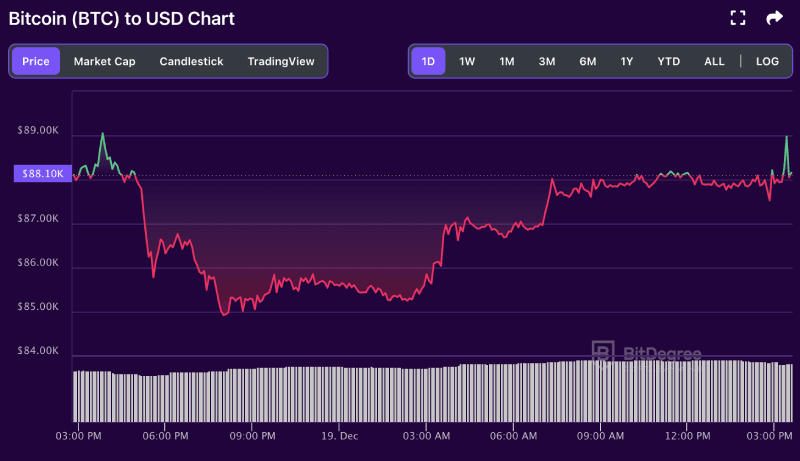Image resolution: width=800 pixels, height=461 pixels.
Task: Click the Bitcoin (BTC) to USD Chart title
Action: pyautogui.click(x=121, y=19)
